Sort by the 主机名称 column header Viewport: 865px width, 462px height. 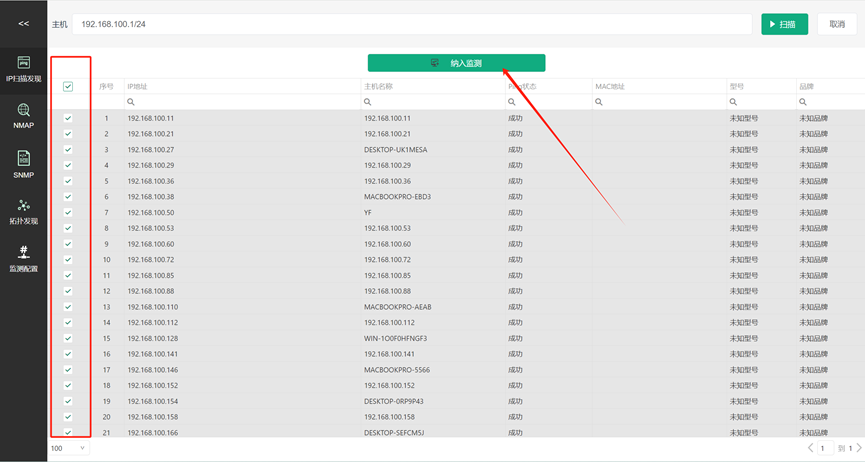click(x=378, y=87)
